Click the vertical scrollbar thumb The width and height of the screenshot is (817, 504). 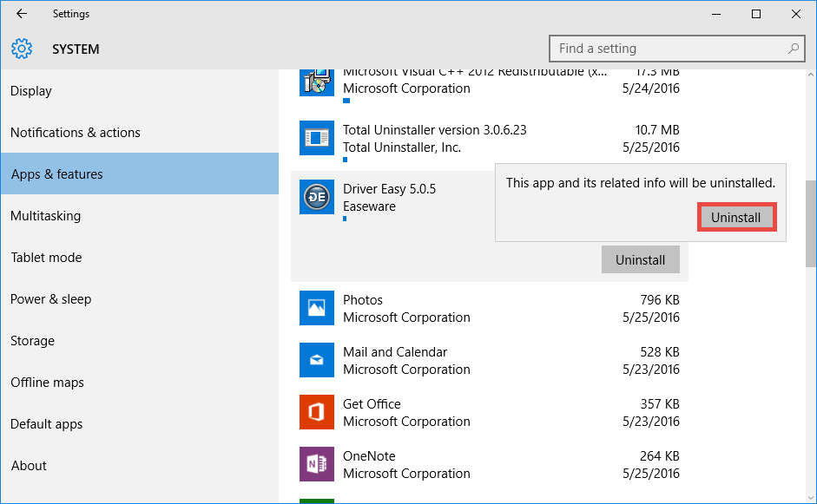[x=811, y=224]
